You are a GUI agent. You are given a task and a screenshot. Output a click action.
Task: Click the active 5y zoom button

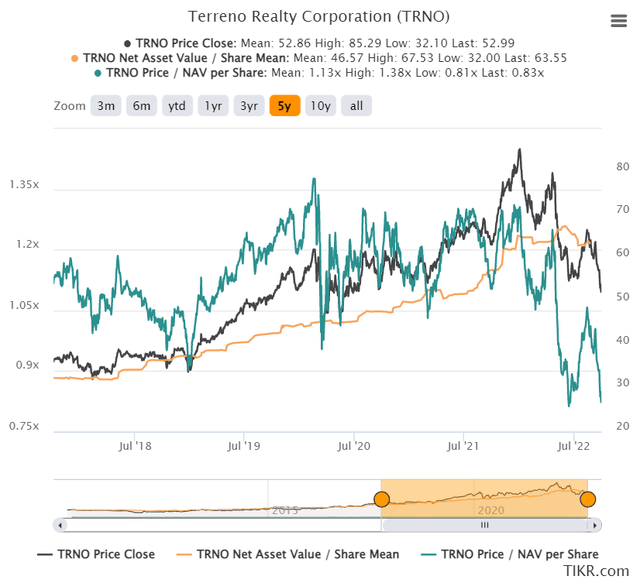(285, 106)
